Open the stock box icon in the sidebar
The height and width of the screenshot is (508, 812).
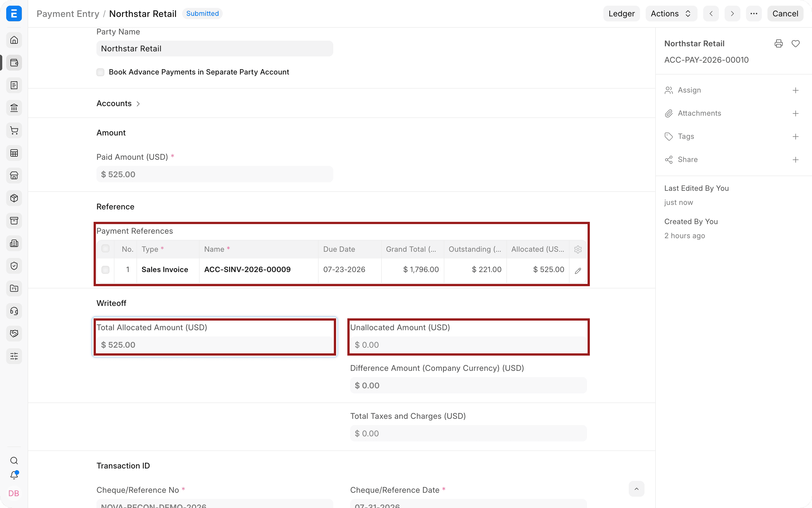click(14, 198)
